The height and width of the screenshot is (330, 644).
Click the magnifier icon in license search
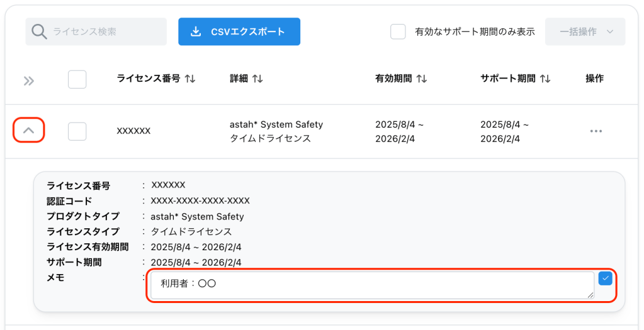tap(39, 31)
